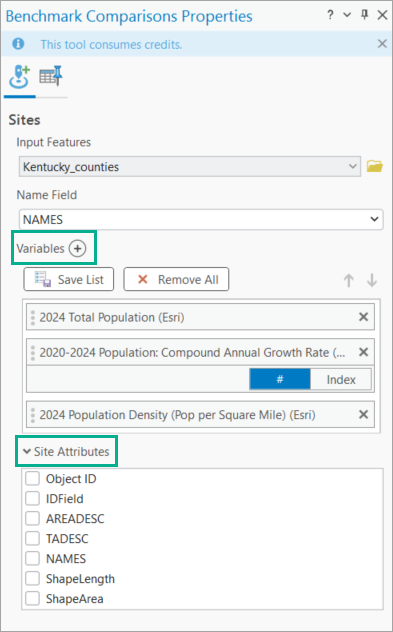Switch to the Sites parameters tab
Viewport: 393px width, 632px height.
[x=19, y=77]
